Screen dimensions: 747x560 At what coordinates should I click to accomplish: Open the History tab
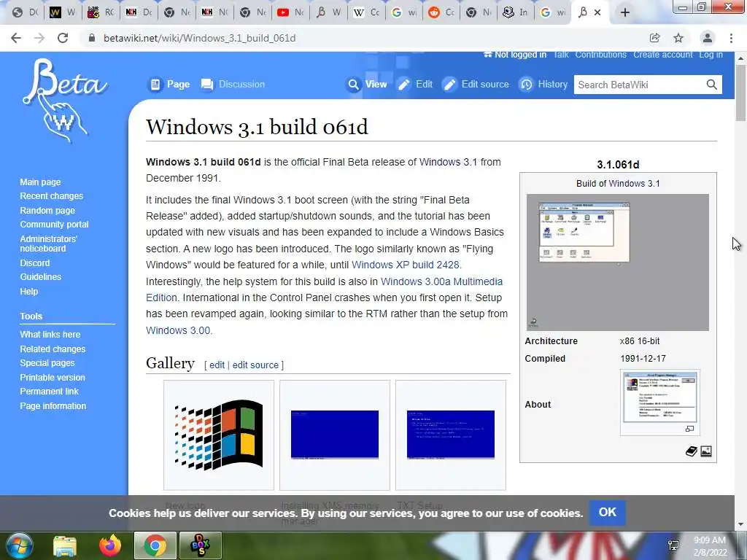click(543, 85)
